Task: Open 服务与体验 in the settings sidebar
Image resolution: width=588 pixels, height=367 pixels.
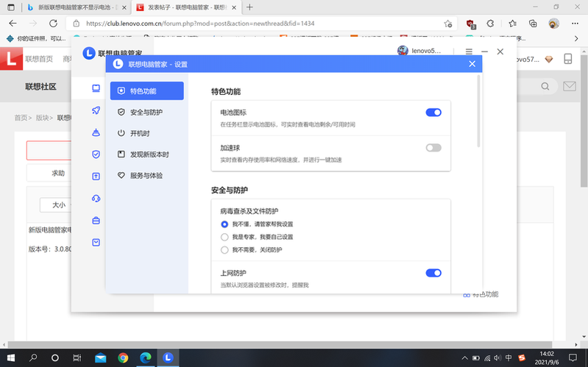Action: [145, 176]
